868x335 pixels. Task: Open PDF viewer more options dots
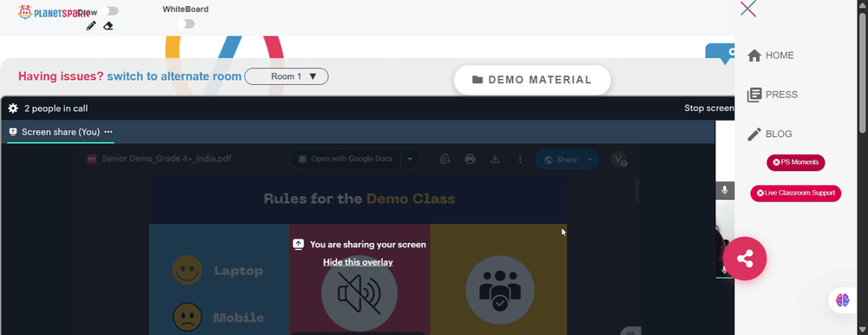point(520,160)
